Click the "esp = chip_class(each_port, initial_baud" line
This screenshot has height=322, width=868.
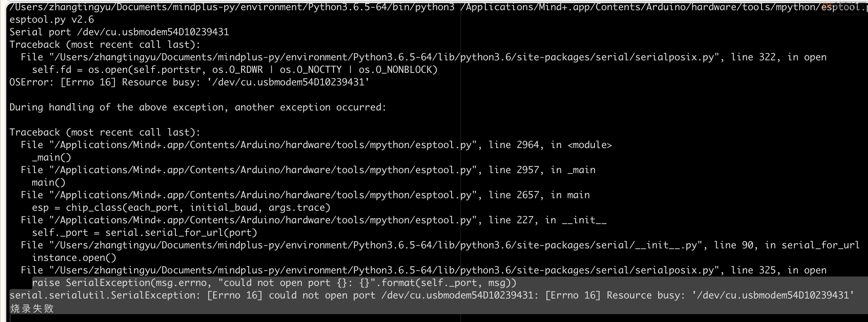(x=181, y=208)
